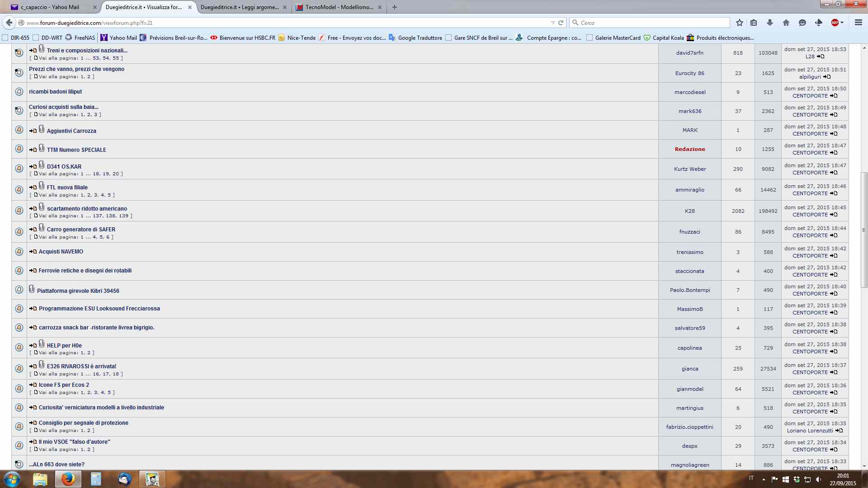Image resolution: width=868 pixels, height=488 pixels.
Task: Jump to last post by L28
Action: pos(821,56)
